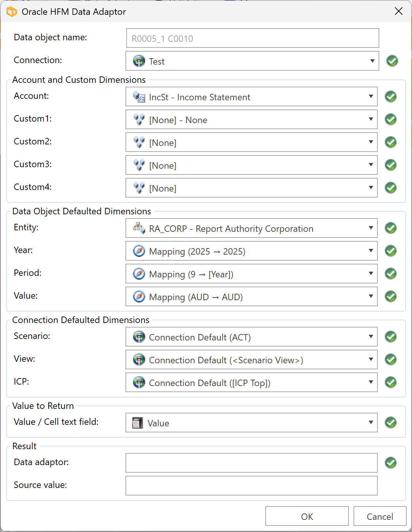Click the IncSt account icon
The image size is (412, 532).
point(139,97)
